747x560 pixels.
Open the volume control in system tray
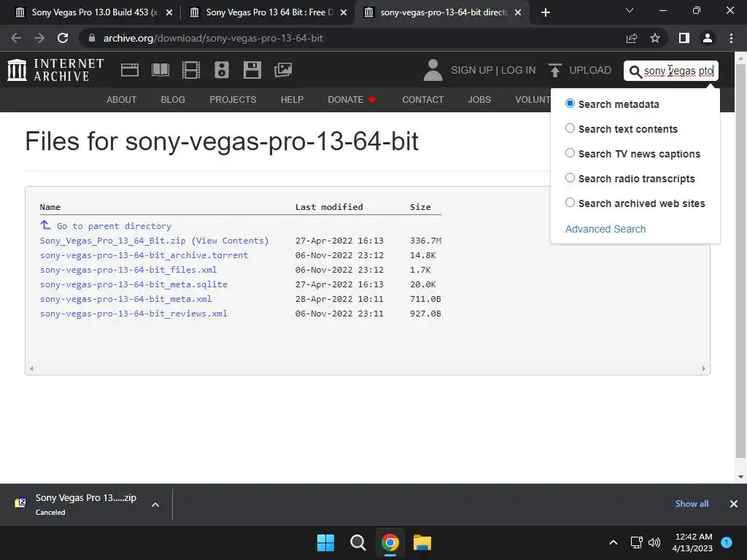tap(654, 542)
